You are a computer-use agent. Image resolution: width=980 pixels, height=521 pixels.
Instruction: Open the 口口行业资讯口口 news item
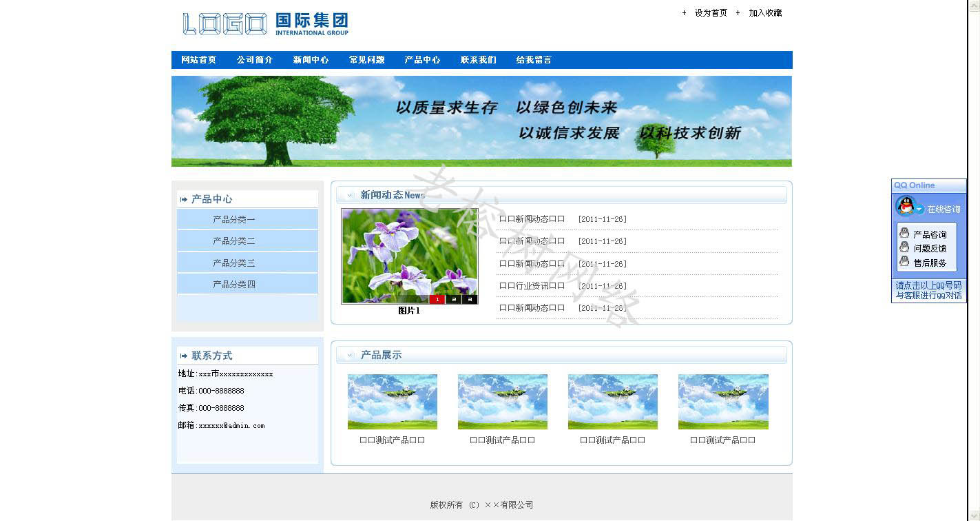coord(532,285)
